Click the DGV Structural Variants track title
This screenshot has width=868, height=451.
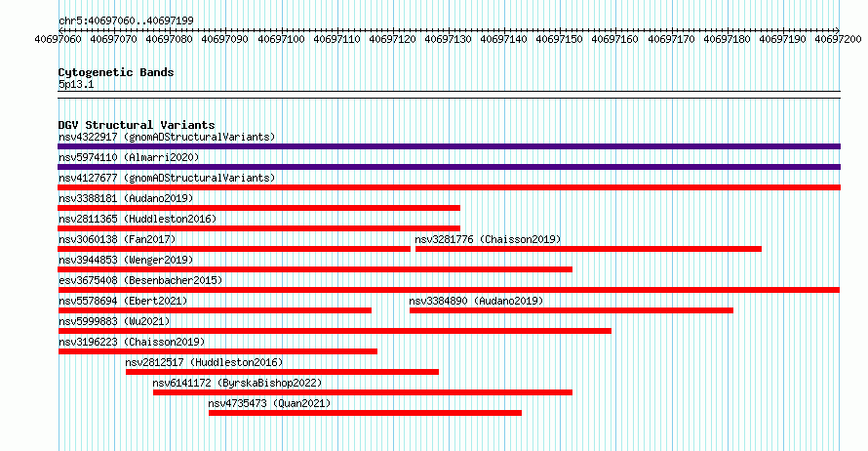pyautogui.click(x=137, y=125)
